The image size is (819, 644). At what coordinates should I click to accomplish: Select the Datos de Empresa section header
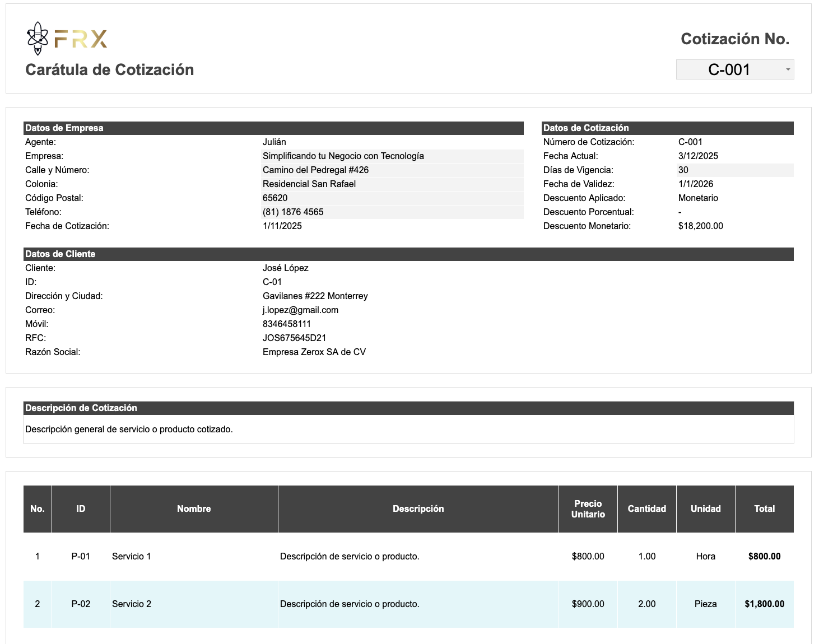pos(273,128)
